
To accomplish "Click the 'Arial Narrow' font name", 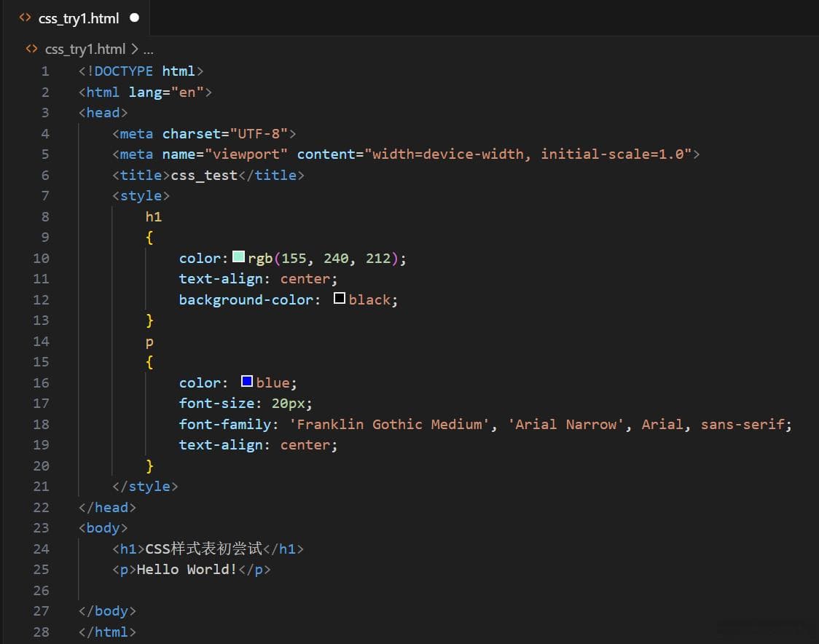I will coord(566,424).
